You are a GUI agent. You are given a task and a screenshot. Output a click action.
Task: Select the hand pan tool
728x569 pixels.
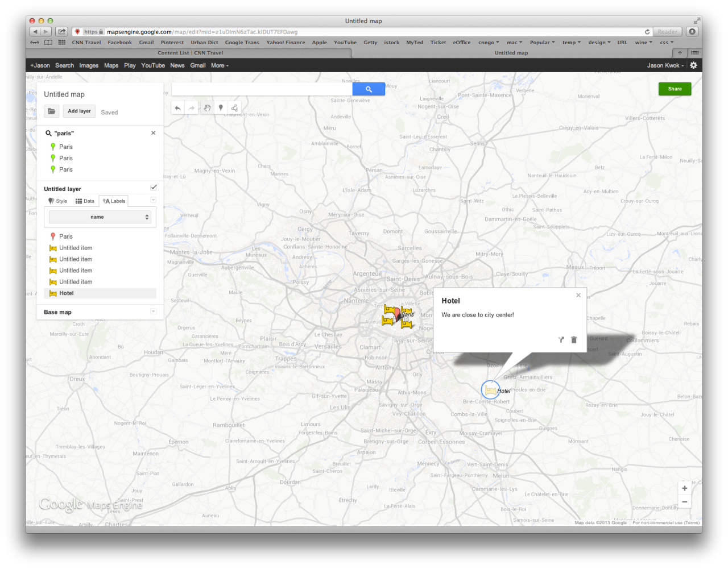click(x=207, y=108)
